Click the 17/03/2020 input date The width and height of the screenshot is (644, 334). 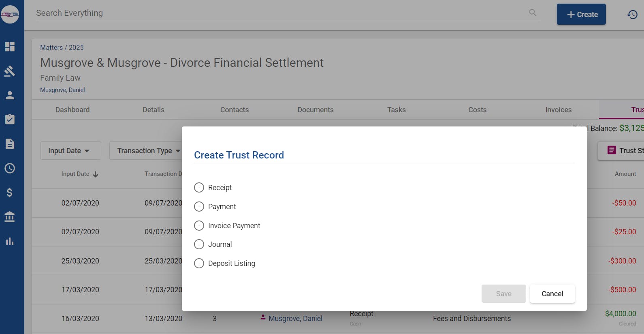coord(80,290)
